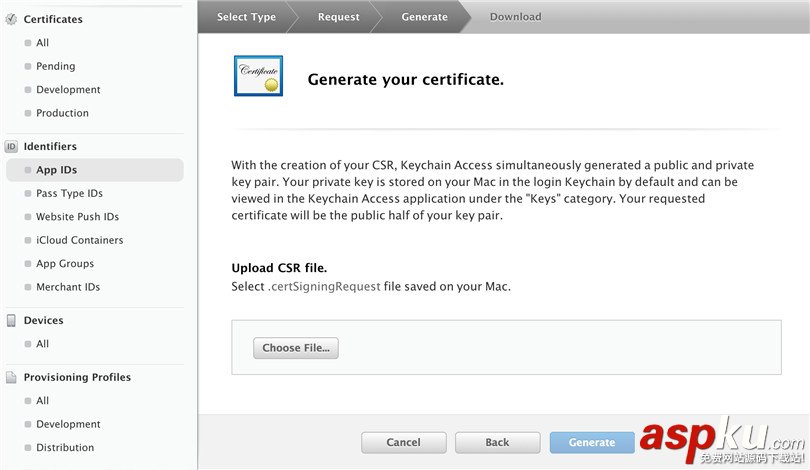Open iCloud Containers list

pyautogui.click(x=79, y=240)
